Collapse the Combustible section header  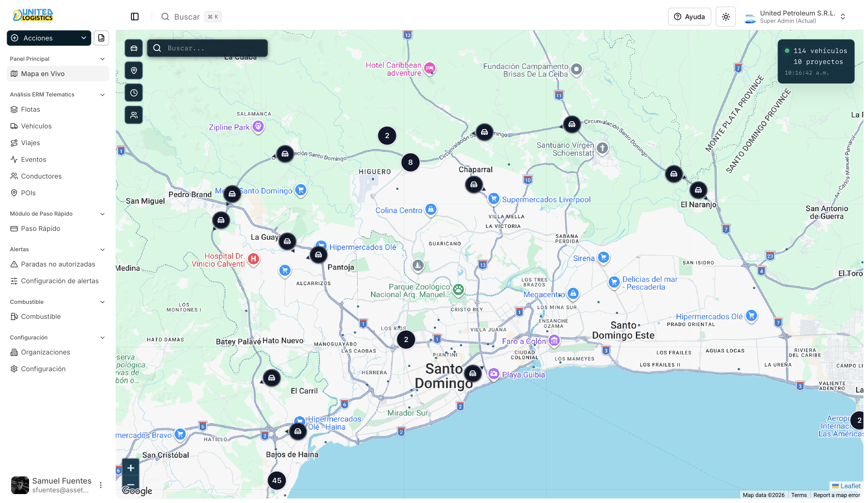(102, 302)
